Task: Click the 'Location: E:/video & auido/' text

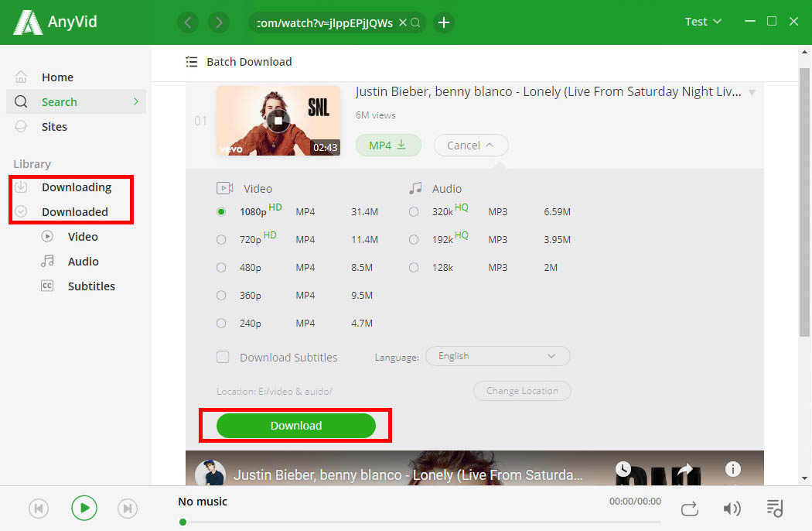Action: point(275,392)
